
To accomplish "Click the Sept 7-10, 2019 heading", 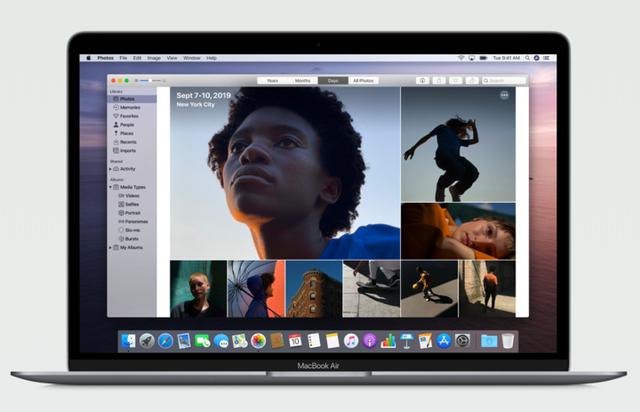I will coord(204,96).
